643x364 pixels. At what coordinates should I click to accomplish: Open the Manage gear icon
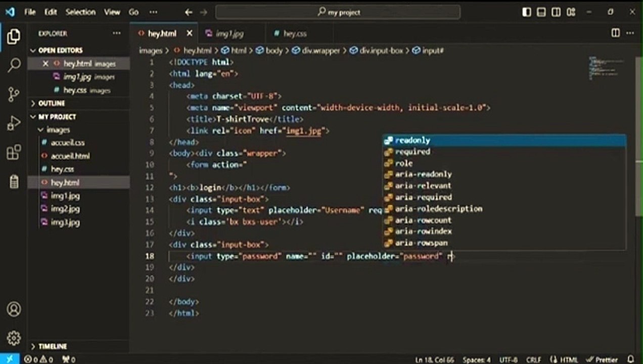point(14,338)
